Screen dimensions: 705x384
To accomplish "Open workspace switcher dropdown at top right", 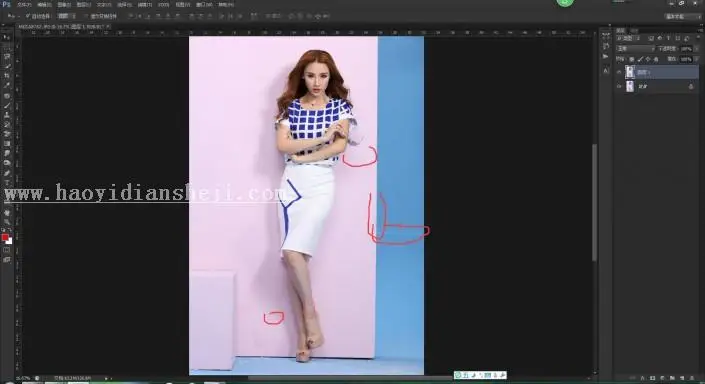I will point(683,16).
